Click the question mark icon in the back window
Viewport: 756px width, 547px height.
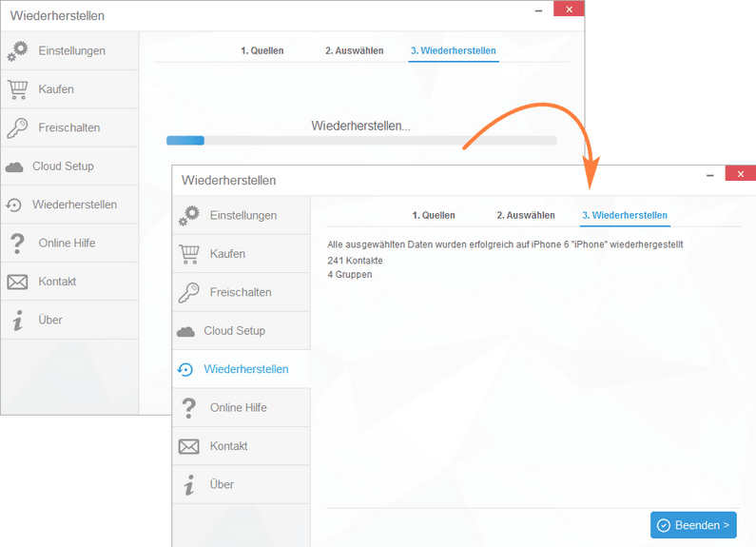[17, 244]
